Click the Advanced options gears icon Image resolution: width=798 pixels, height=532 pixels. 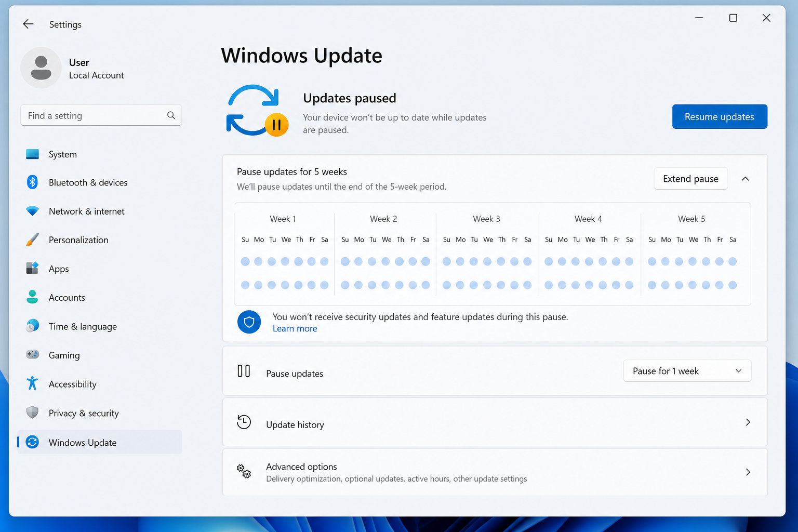click(244, 471)
